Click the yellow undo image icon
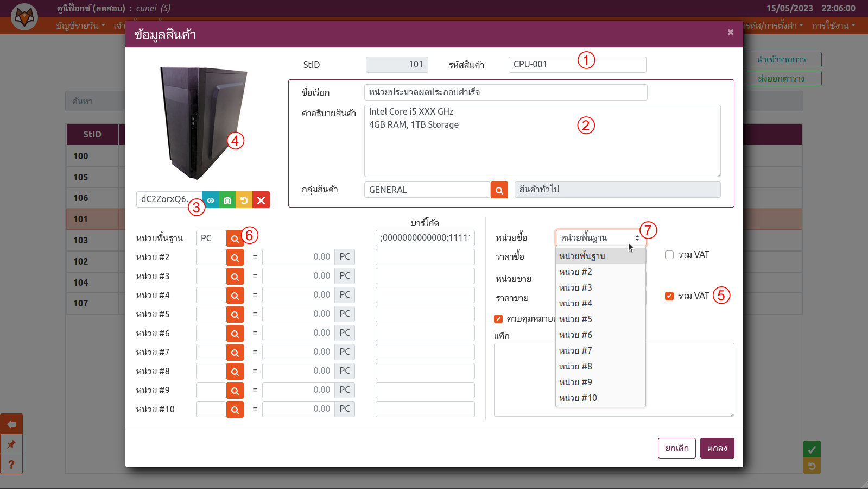868x489 pixels. (x=244, y=200)
